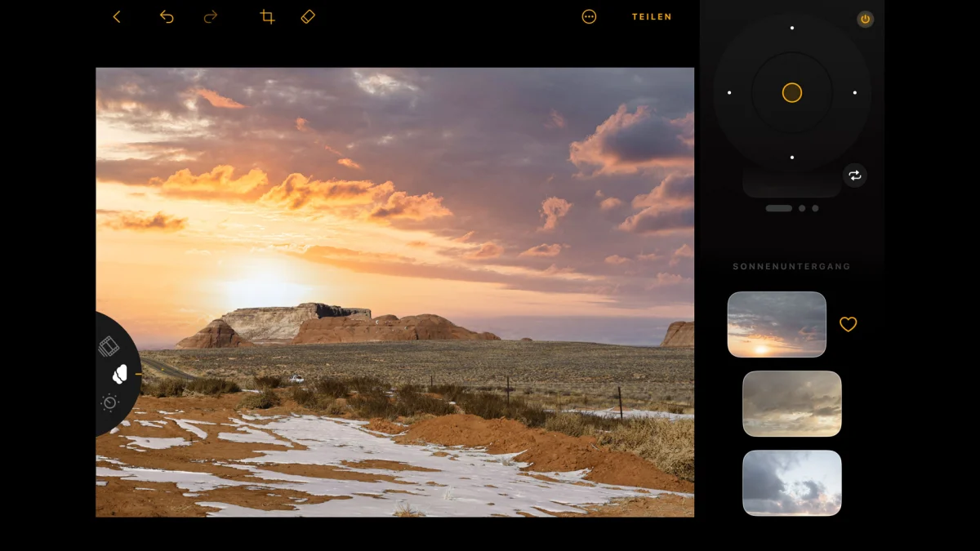This screenshot has width=980, height=551.
Task: Choose the grey overcast sky thumbnail
Action: coord(792,404)
